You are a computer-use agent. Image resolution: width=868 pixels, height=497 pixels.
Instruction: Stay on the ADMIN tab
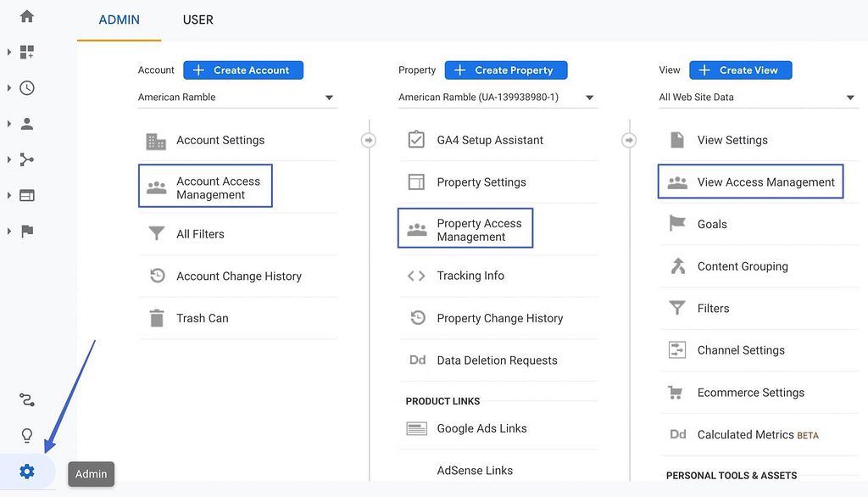pyautogui.click(x=118, y=20)
